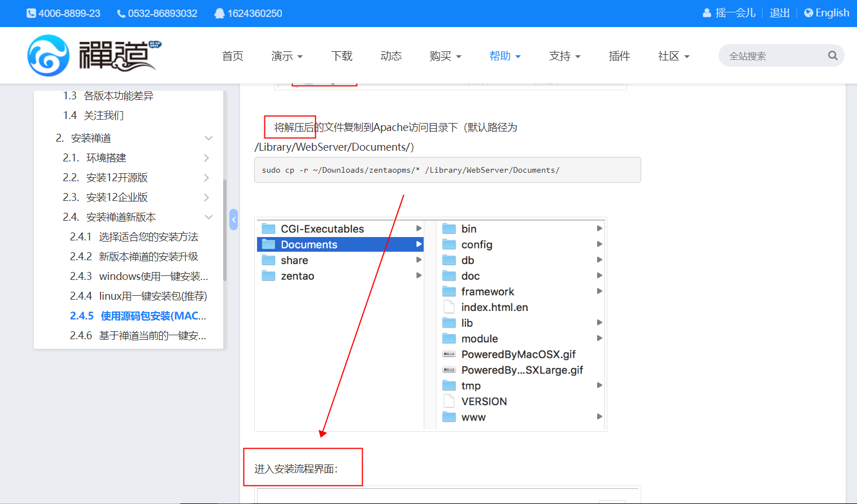Collapse the 2. 安装禅道 section chevron
Image resolution: width=857 pixels, height=504 pixels.
coord(208,138)
